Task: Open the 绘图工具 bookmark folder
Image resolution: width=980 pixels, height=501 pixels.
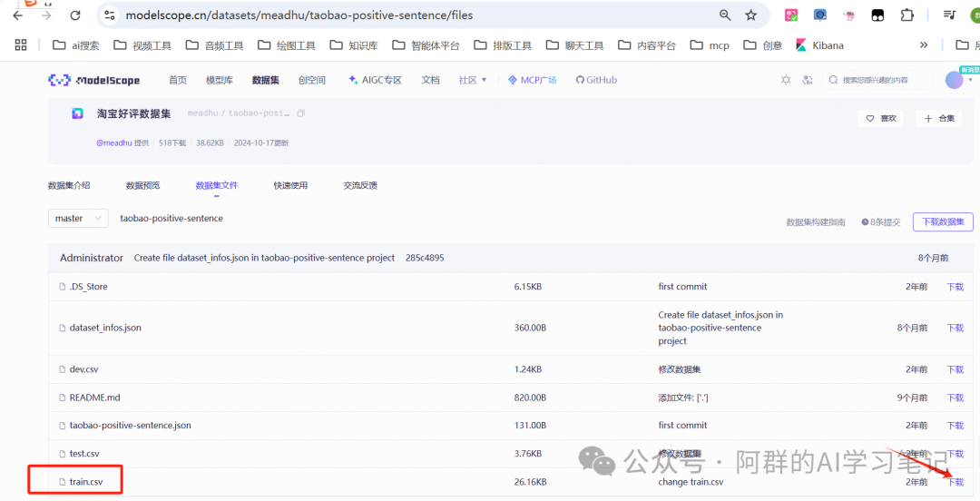Action: (286, 45)
